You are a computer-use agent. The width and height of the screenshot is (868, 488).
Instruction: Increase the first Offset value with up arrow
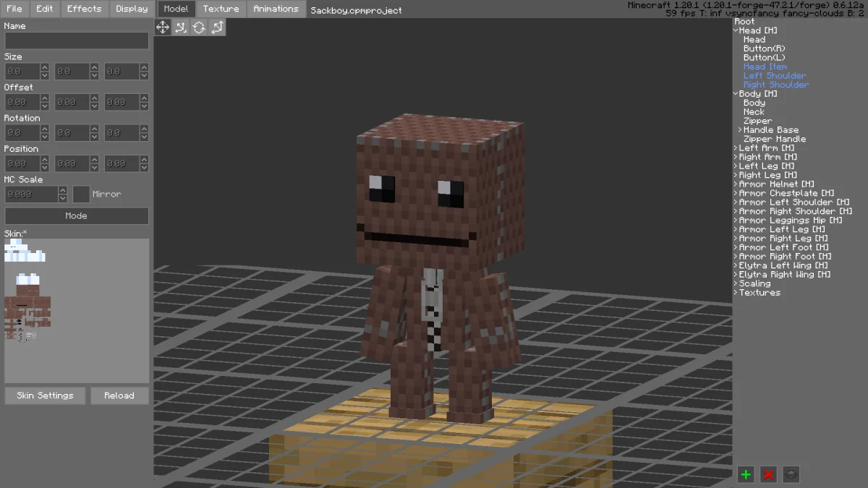[x=45, y=98]
